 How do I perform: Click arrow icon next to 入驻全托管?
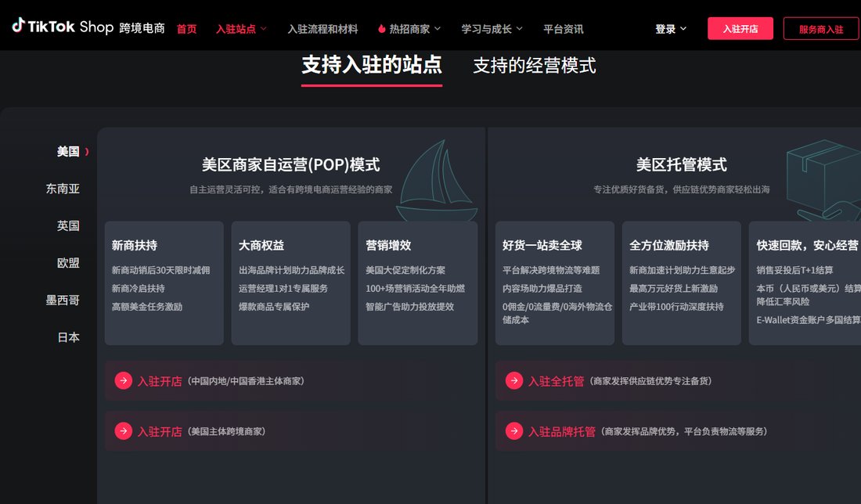click(514, 380)
